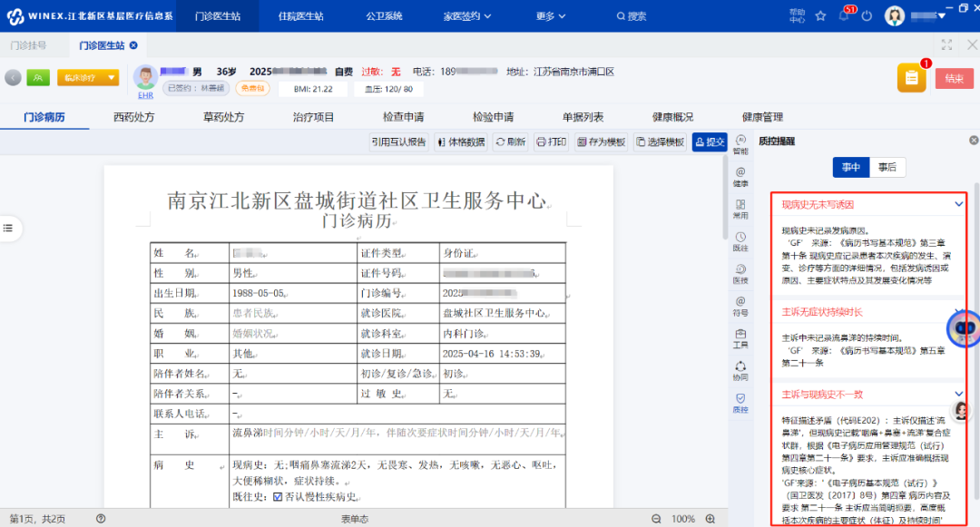Image resolution: width=980 pixels, height=527 pixels.
Task: Toggle the 否认慢性疾病史 checkbox
Action: point(278,497)
